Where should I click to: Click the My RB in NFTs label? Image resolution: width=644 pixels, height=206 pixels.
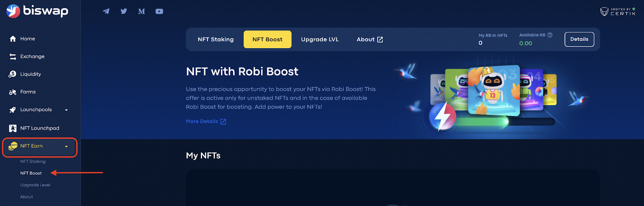pyautogui.click(x=493, y=35)
